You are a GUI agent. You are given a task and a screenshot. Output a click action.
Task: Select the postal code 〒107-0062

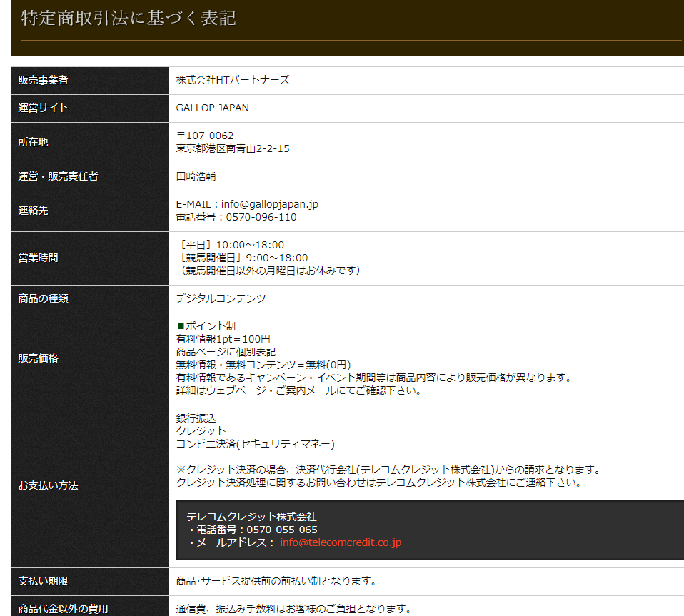205,136
